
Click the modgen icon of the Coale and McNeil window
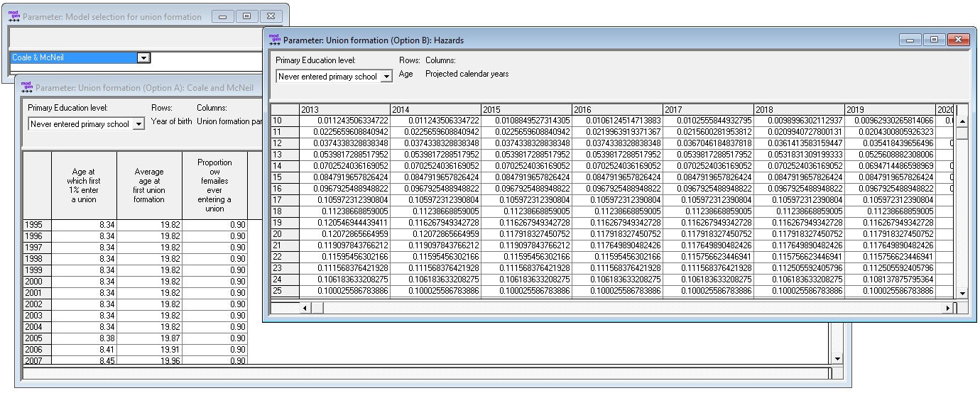[27, 88]
